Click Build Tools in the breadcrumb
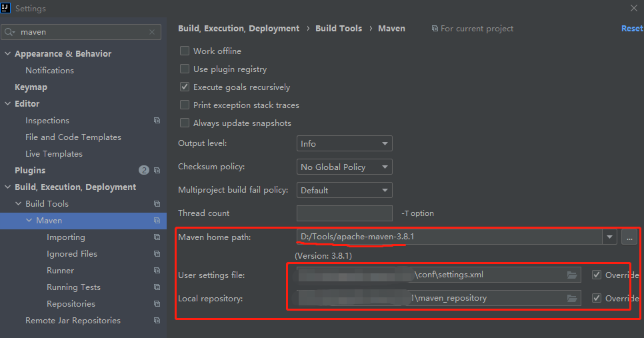Screen dimensions: 644x338 click(x=339, y=29)
